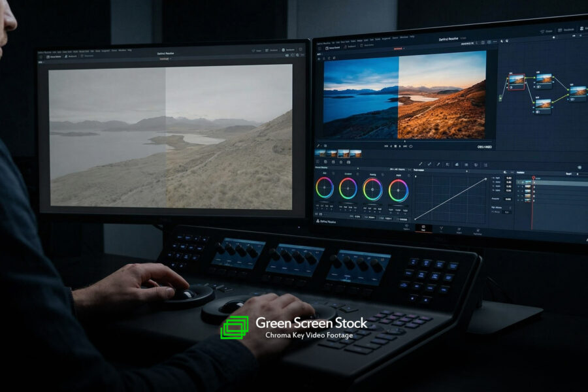Select the first clip thumbnail in filmstrip

[x=320, y=154]
